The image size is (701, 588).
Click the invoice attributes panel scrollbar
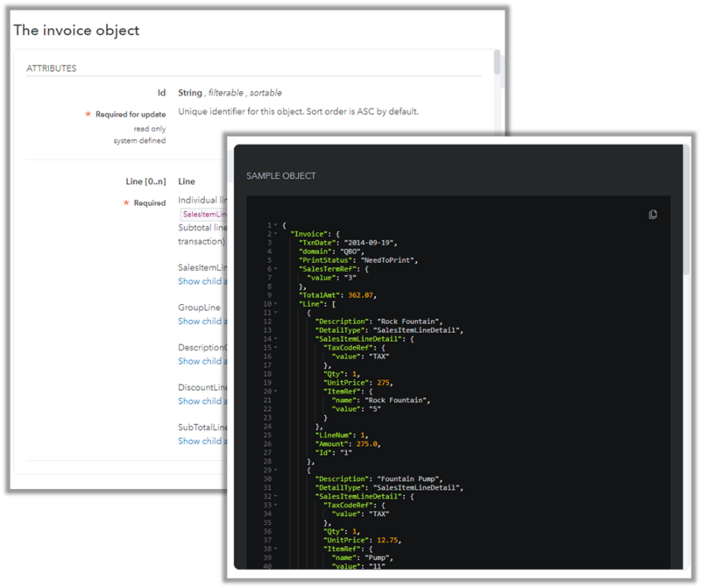pyautogui.click(x=497, y=62)
